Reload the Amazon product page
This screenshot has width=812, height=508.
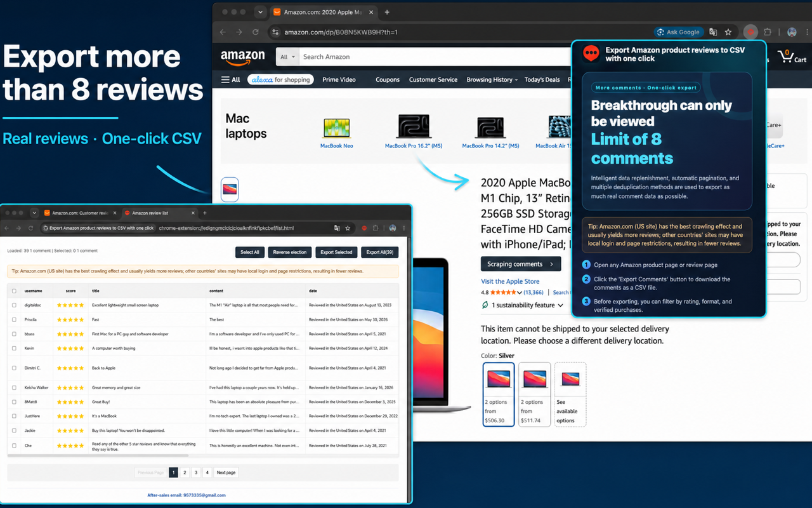256,32
